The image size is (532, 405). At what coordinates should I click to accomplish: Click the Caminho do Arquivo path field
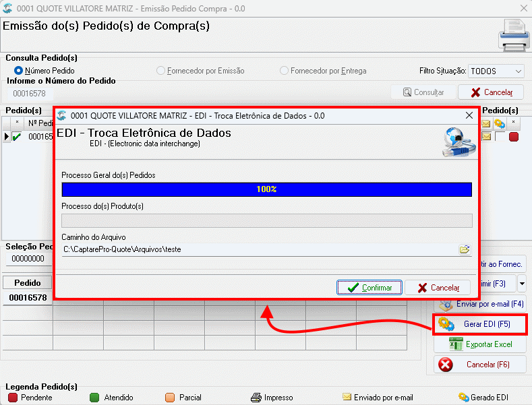[x=260, y=249]
